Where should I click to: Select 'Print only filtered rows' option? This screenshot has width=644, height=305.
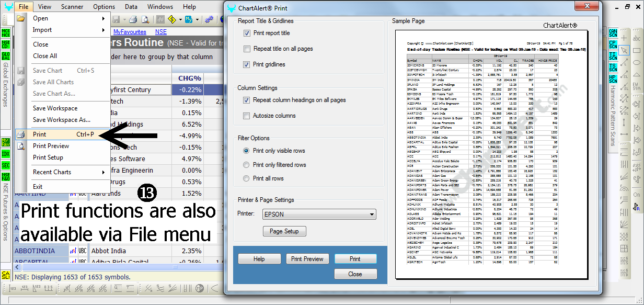[247, 165]
